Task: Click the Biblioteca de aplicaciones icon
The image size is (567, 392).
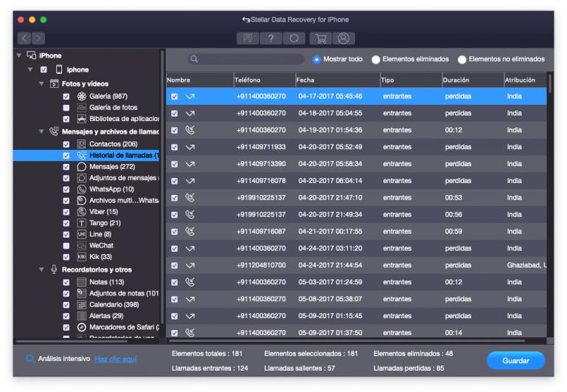Action: coord(82,119)
